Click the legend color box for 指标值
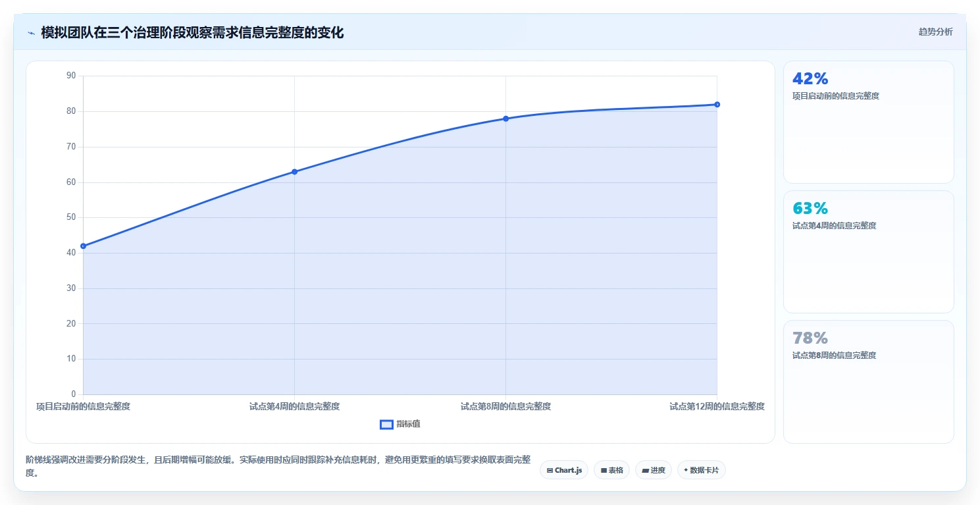The image size is (980, 505). 386,424
